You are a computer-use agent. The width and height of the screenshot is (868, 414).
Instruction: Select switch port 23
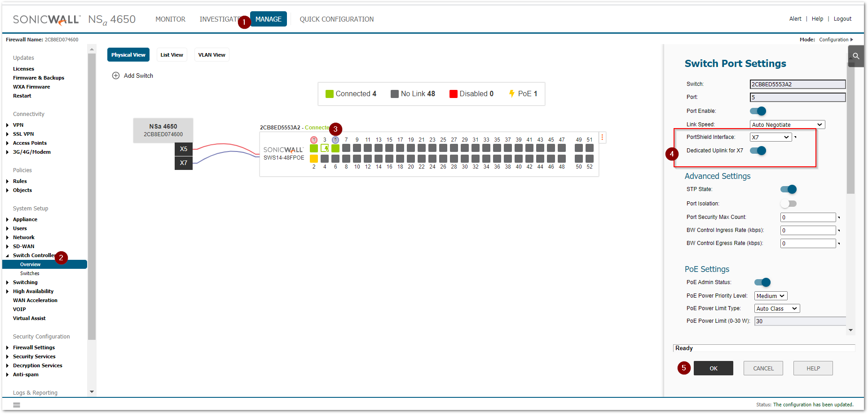point(432,148)
